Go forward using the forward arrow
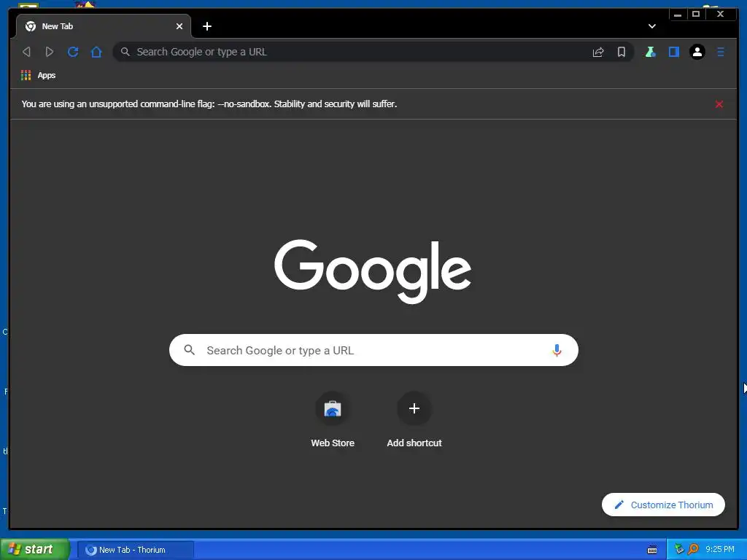Screen dimensions: 747x560 50,52
